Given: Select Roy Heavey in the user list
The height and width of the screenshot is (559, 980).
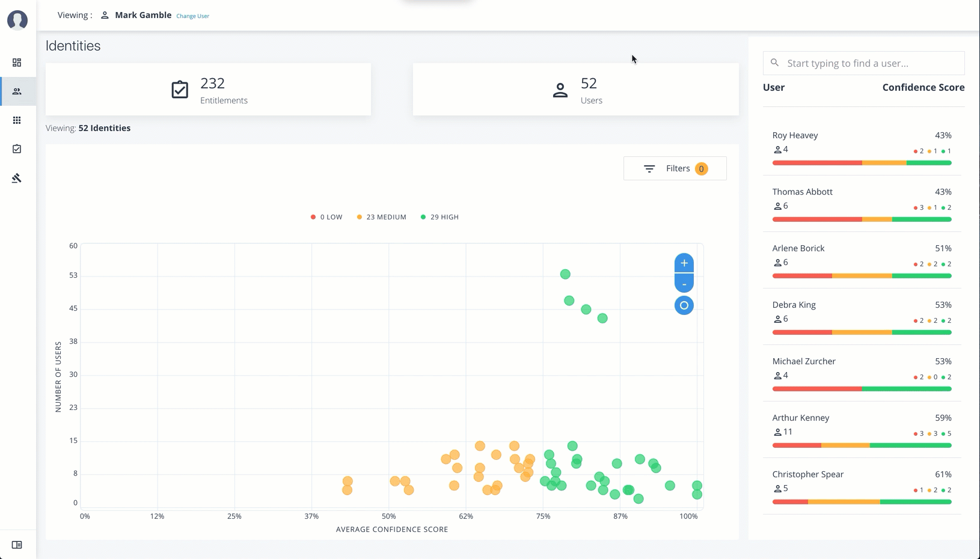Looking at the screenshot, I should coord(795,135).
